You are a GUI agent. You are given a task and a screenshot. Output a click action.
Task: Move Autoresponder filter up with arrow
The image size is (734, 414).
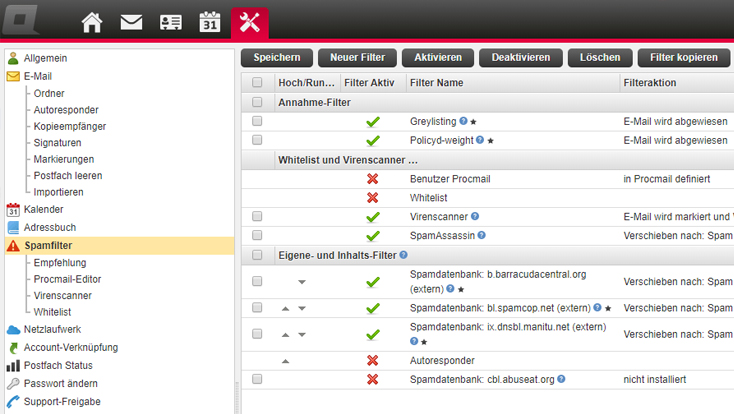pos(286,361)
